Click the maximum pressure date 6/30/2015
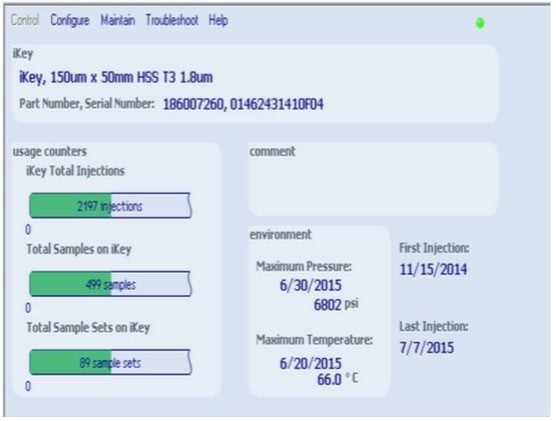Viewport: 556px width, 421px height. [311, 286]
